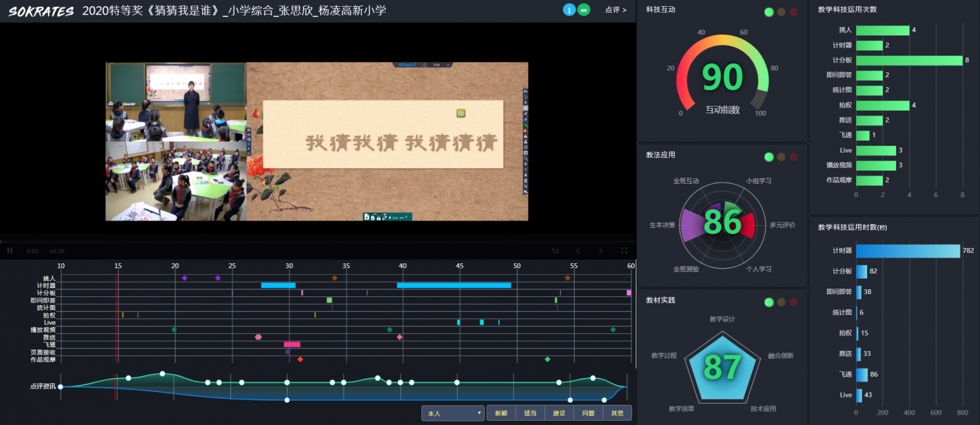Go to the previous video segment arrow

coord(578,250)
